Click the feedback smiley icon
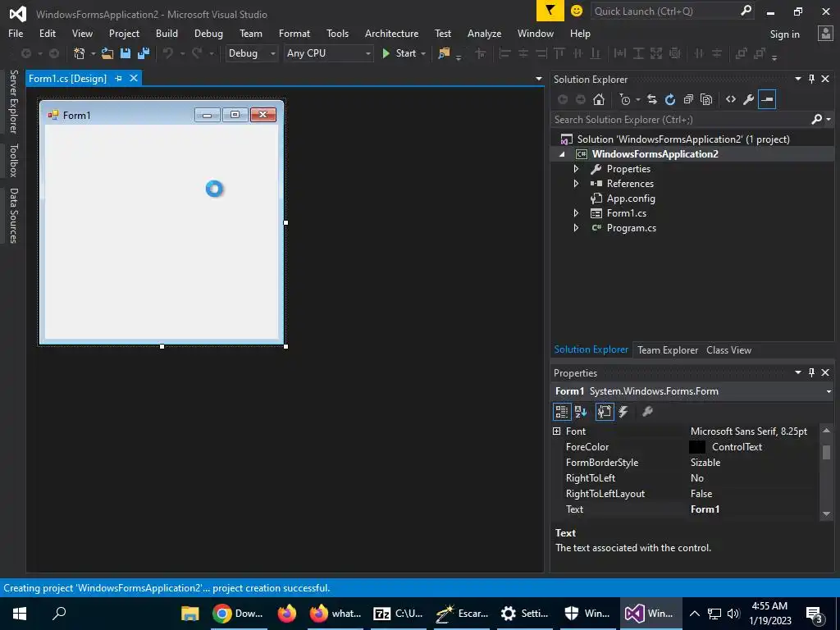The height and width of the screenshot is (630, 840). click(577, 11)
